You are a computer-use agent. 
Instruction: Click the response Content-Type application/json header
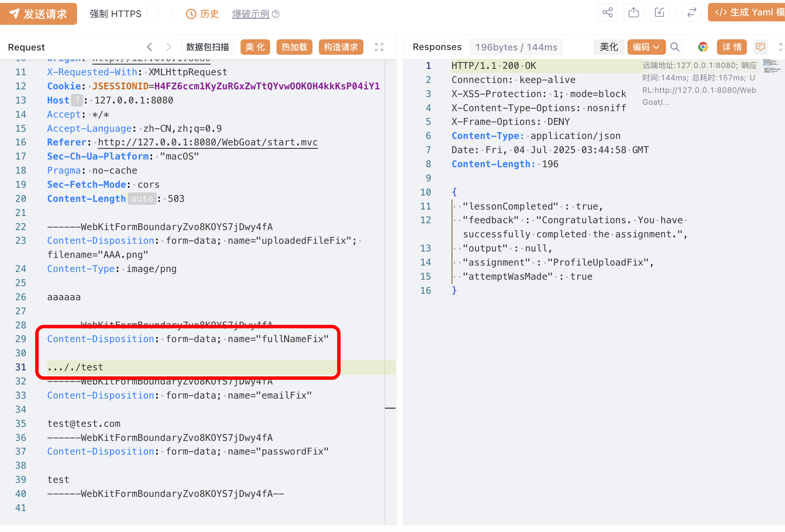coord(536,136)
